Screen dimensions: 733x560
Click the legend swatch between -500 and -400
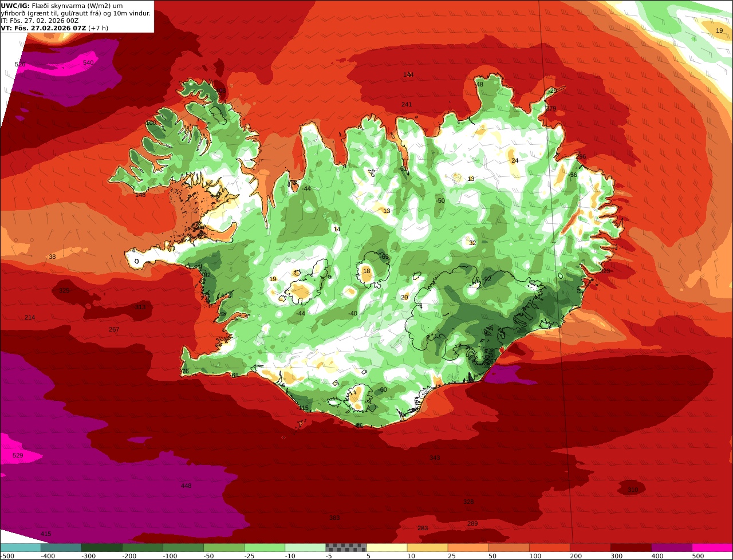tap(21, 547)
